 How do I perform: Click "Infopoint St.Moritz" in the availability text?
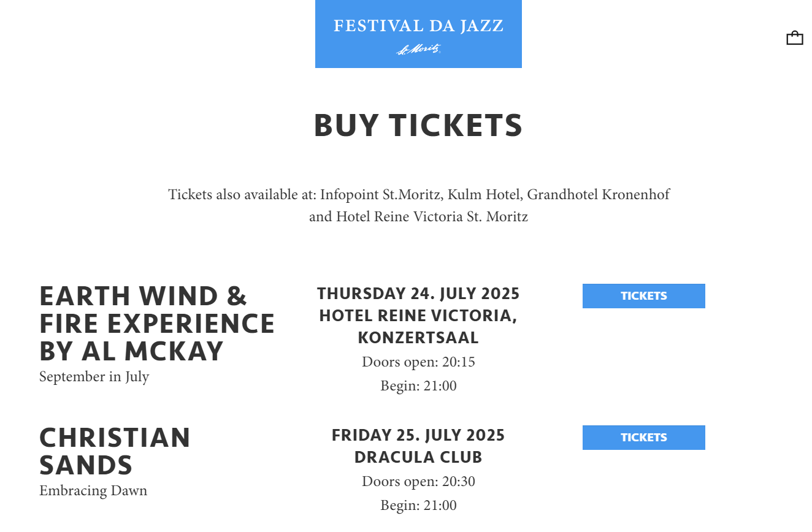pyautogui.click(x=380, y=195)
